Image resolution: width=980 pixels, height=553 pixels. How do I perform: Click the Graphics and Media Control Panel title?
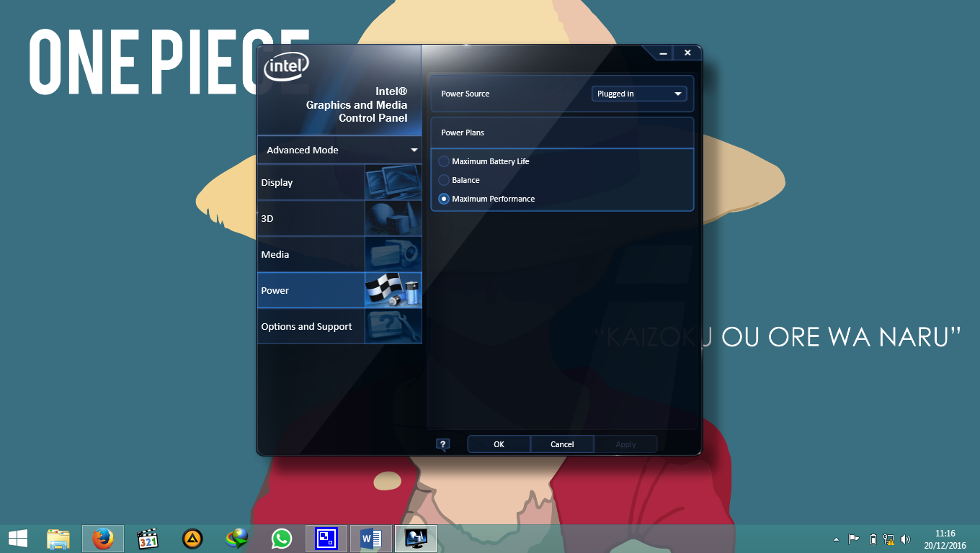(357, 105)
